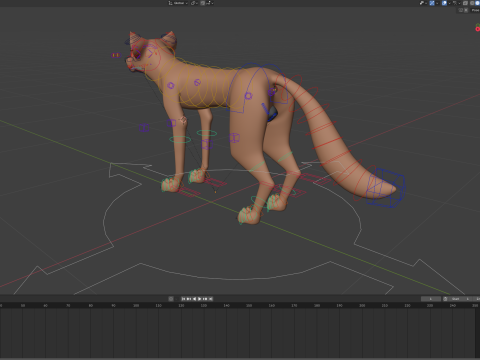This screenshot has width=480, height=360.
Task: Toggle snapping magnet icon in header
Action: 202,3
